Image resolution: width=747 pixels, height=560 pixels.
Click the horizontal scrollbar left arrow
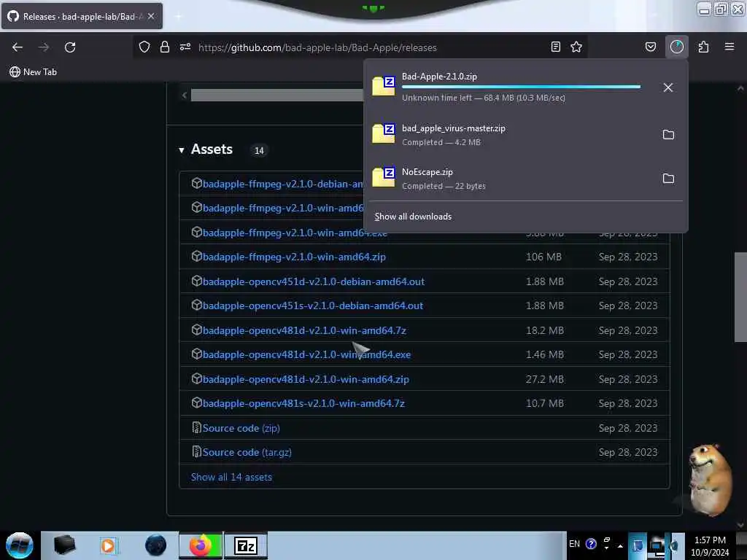[185, 96]
